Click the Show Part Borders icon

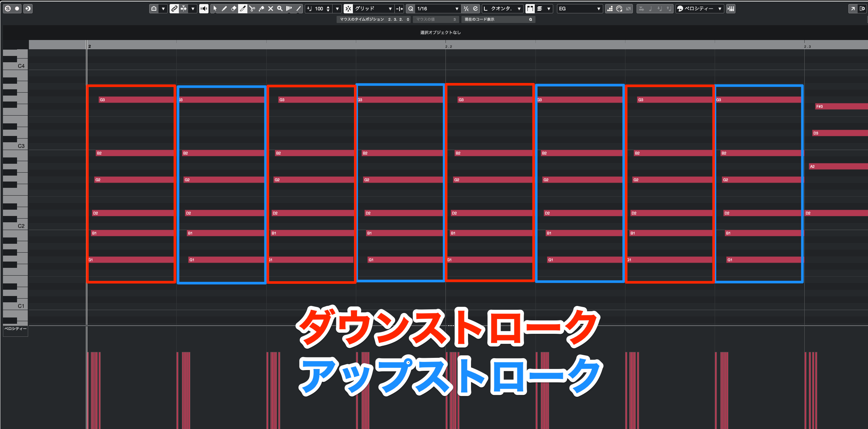(x=154, y=9)
